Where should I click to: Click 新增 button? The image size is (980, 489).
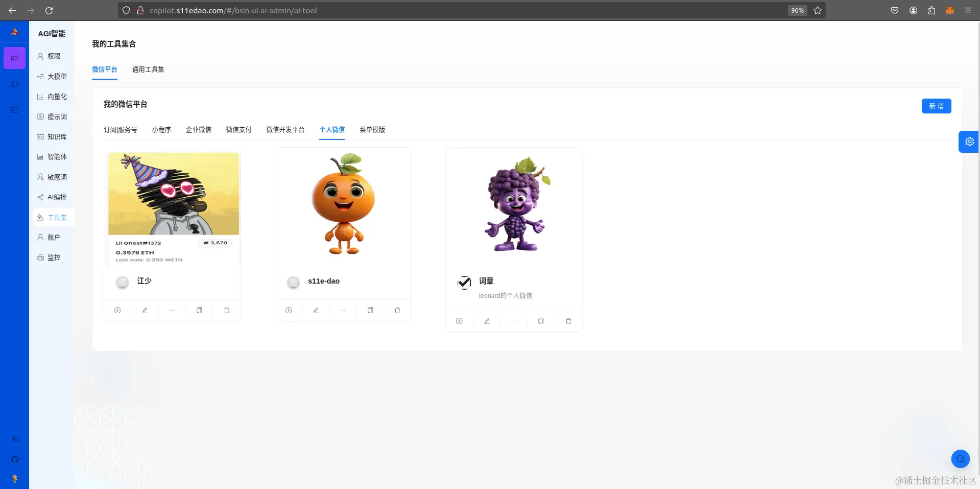pyautogui.click(x=936, y=106)
